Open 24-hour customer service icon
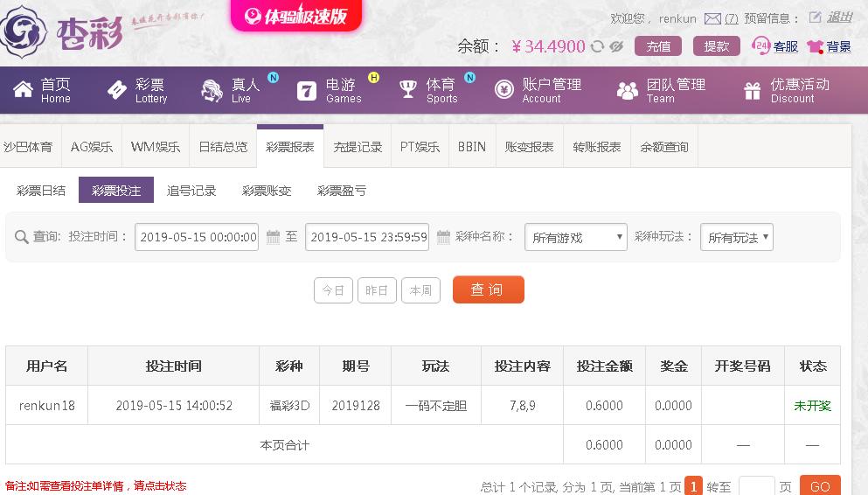Screen dimensions: 868x495 click(760, 46)
